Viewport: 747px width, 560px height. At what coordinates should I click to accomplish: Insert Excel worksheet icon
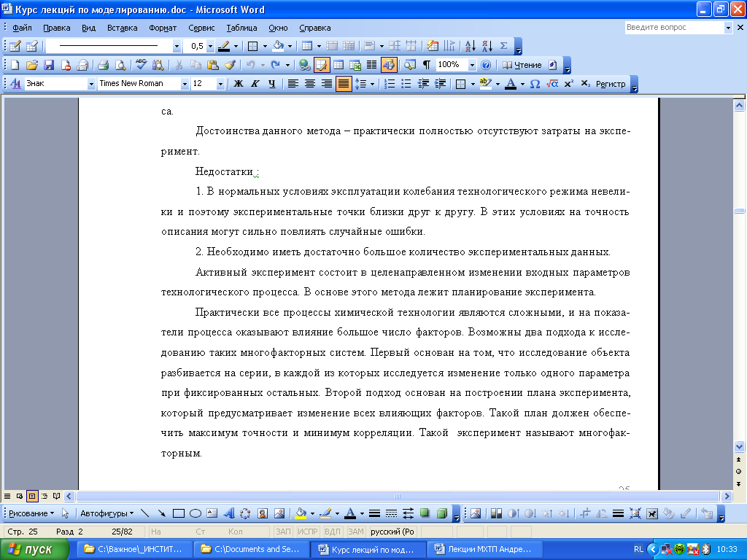tap(355, 65)
